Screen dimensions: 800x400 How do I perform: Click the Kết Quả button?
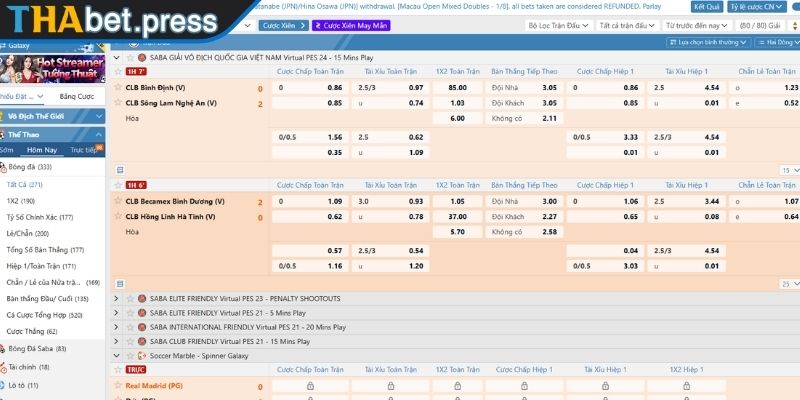click(707, 6)
